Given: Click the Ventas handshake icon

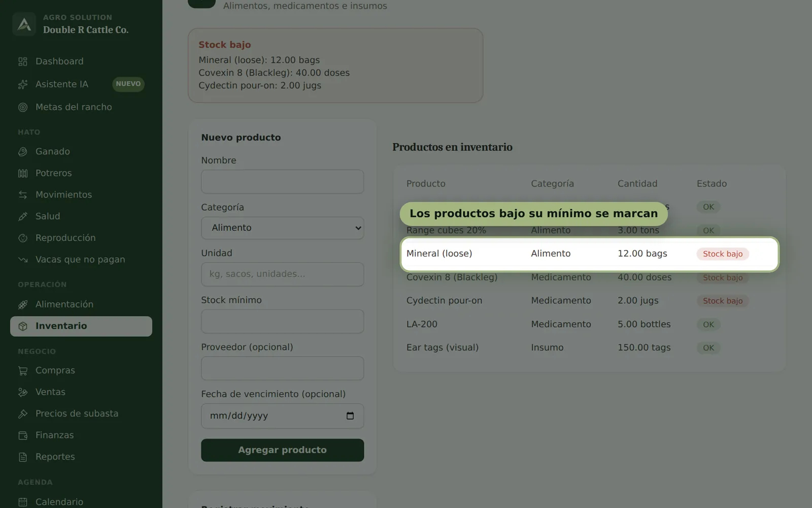Looking at the screenshot, I should coord(23,392).
